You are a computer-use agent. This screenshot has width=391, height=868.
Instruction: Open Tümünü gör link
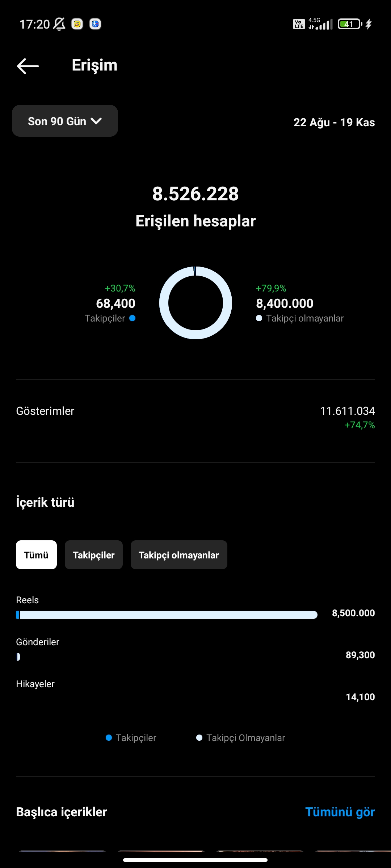point(340,812)
